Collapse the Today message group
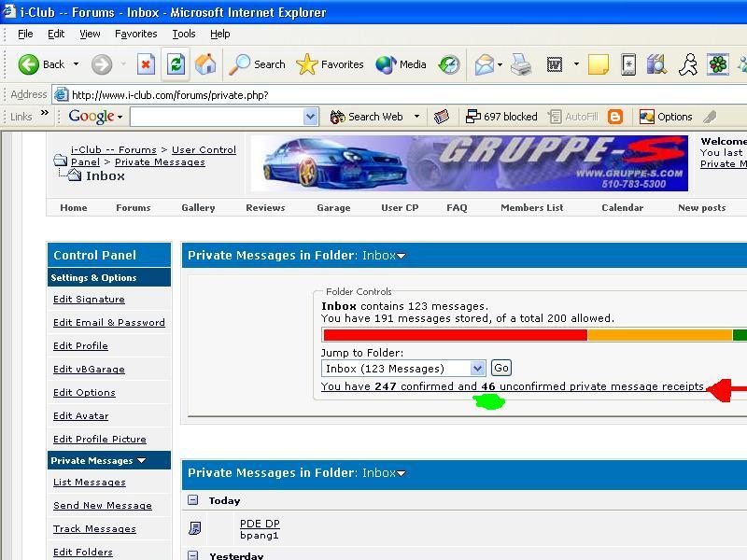 pyautogui.click(x=193, y=500)
